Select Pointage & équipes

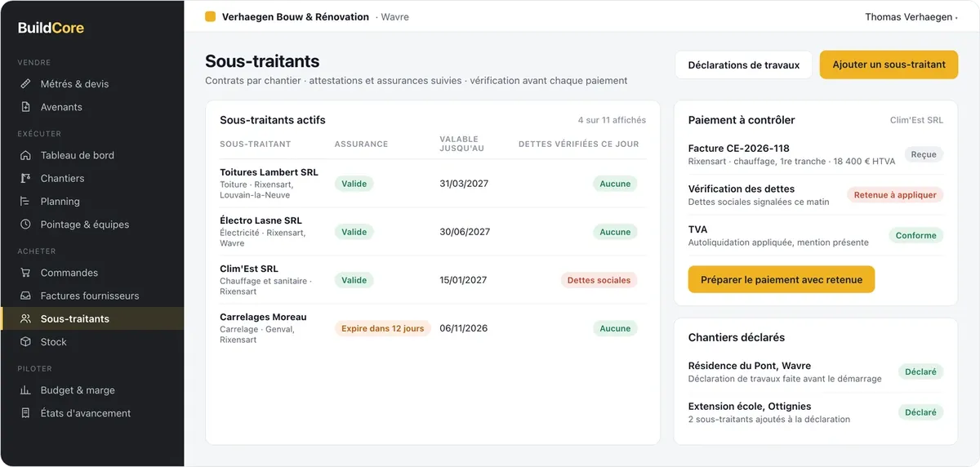coord(91,224)
